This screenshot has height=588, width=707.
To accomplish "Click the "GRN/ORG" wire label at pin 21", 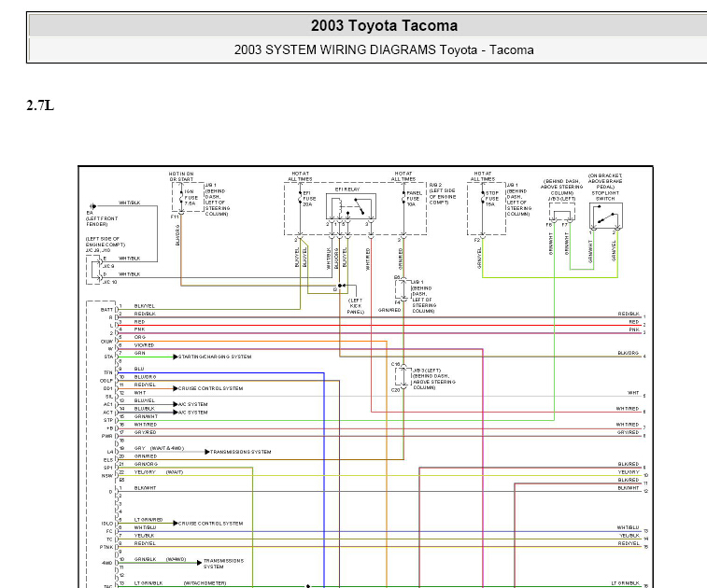I will (x=146, y=464).
